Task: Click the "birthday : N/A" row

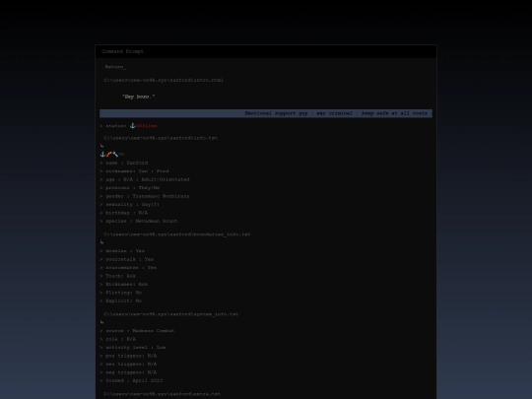Action: click(x=124, y=213)
